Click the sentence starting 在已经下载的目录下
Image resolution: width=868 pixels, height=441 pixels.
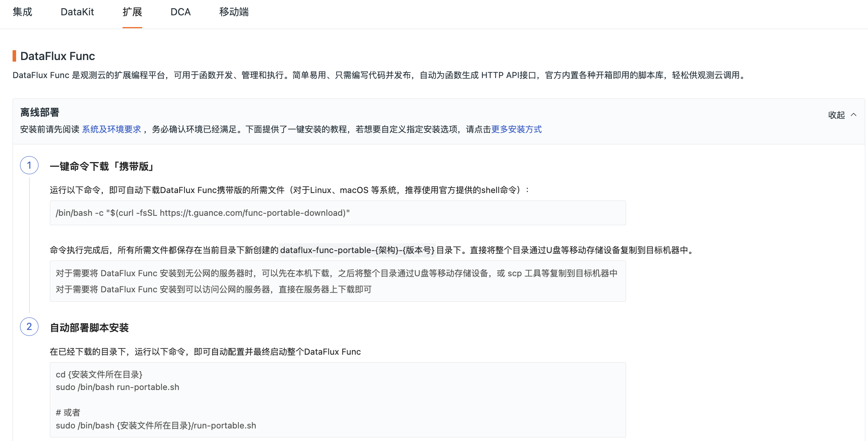pyautogui.click(x=205, y=352)
